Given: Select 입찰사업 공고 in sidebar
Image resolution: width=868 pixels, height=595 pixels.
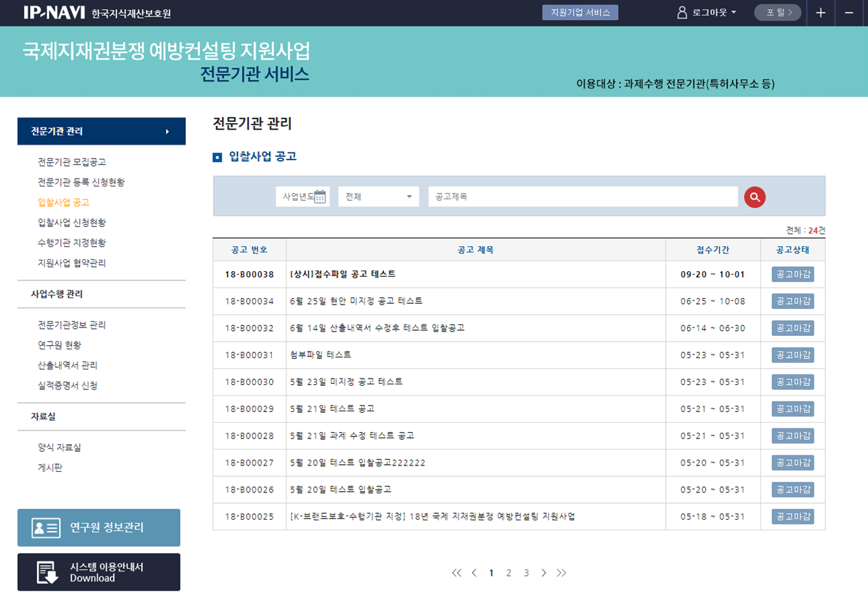Looking at the screenshot, I should tap(63, 202).
